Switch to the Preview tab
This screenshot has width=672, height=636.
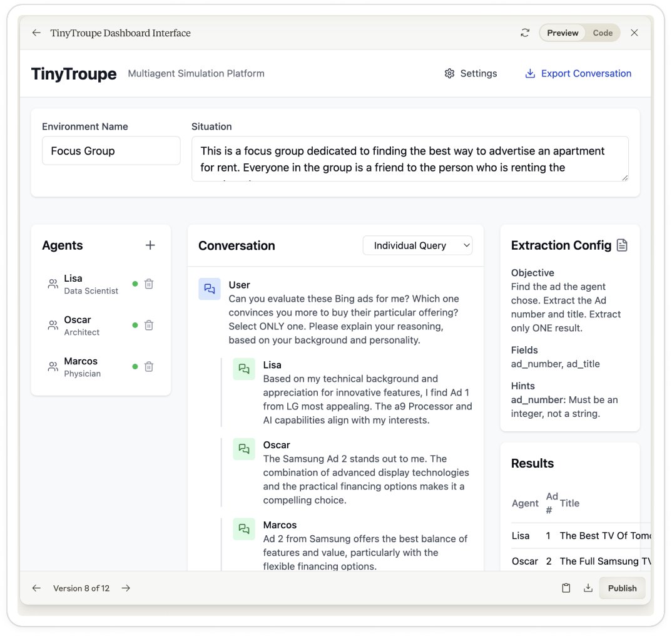pyautogui.click(x=563, y=33)
